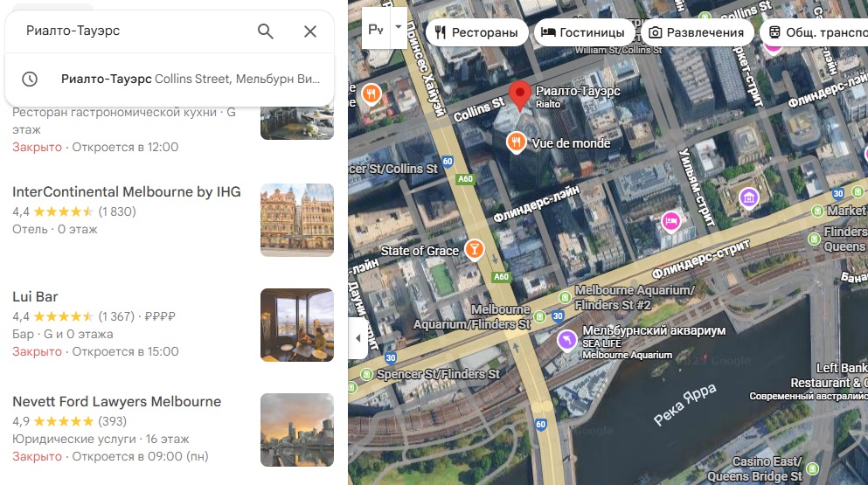Image resolution: width=868 pixels, height=485 pixels.
Task: Select the recent search suggestion Риалто-Тауэрс Collins Street
Action: pyautogui.click(x=170, y=80)
